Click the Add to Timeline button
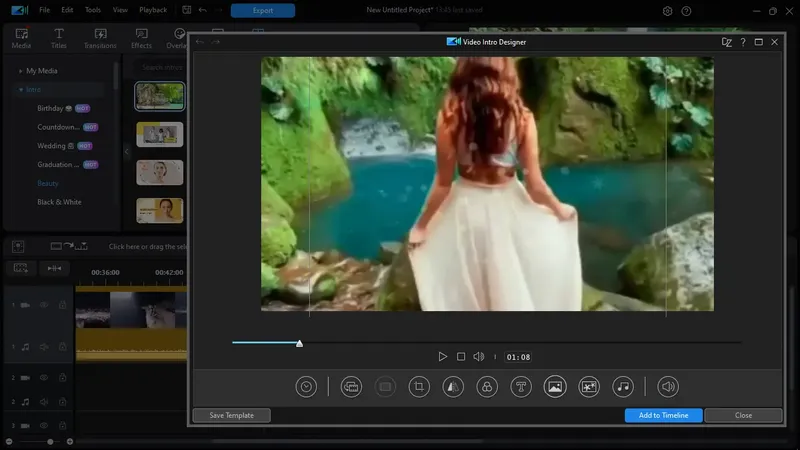 [663, 415]
